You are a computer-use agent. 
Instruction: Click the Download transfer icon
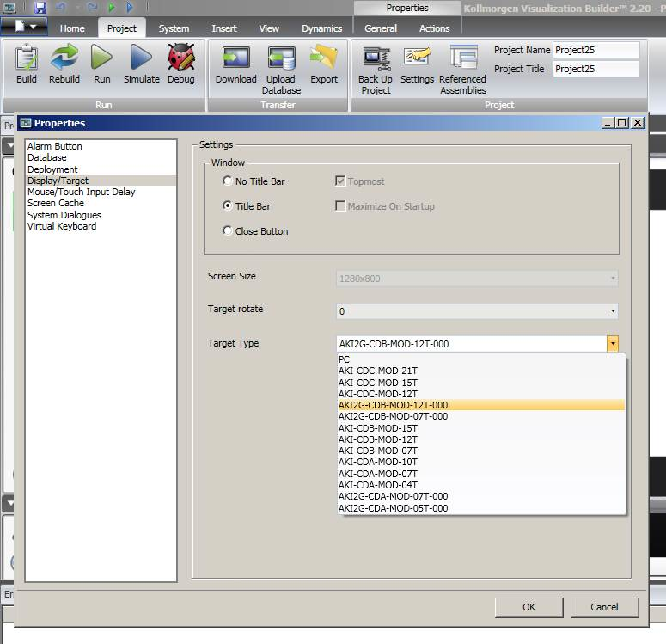[236, 58]
